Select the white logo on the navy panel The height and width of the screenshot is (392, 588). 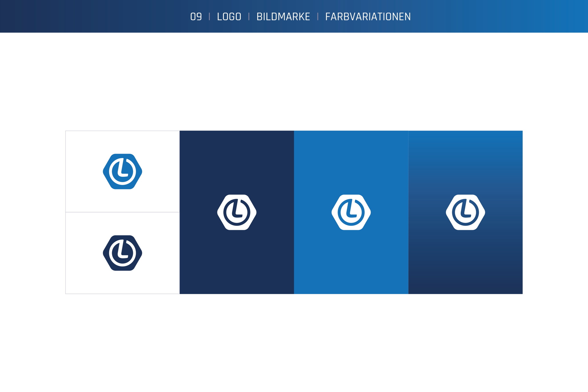(237, 212)
